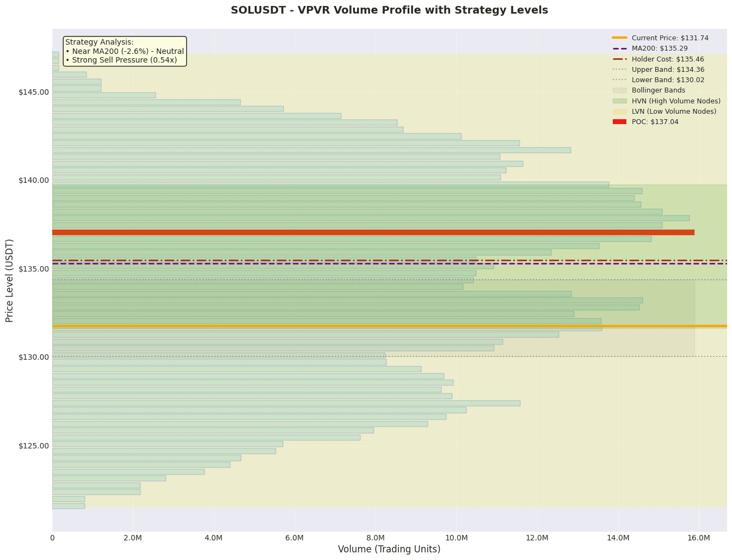Click the chart title starting with SOLUSDT
The image size is (732, 560).
[389, 10]
